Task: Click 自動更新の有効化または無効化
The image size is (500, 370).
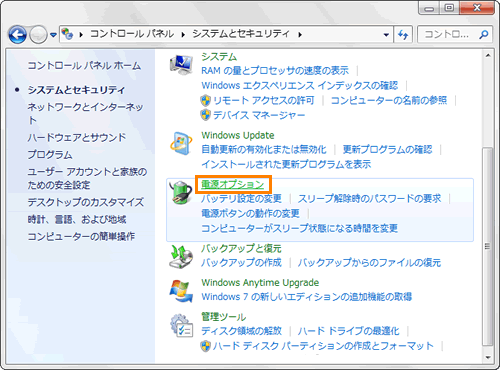Action: pyautogui.click(x=264, y=149)
